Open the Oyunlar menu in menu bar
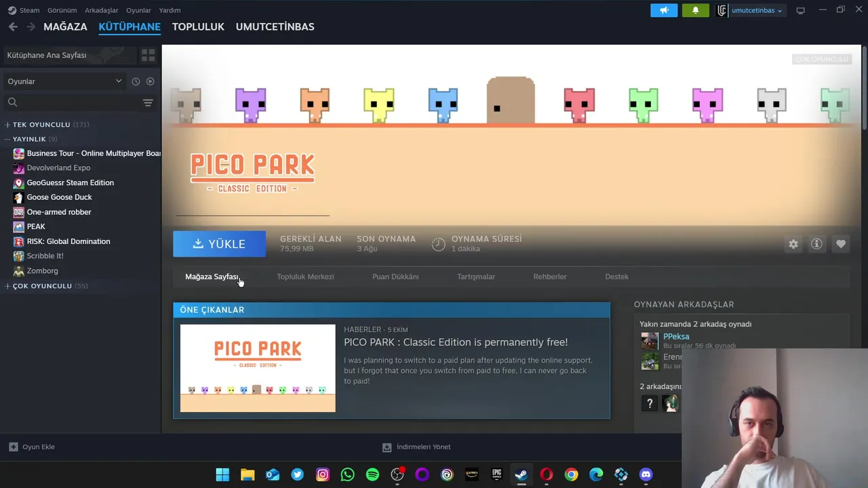The image size is (868, 488). 138,10
